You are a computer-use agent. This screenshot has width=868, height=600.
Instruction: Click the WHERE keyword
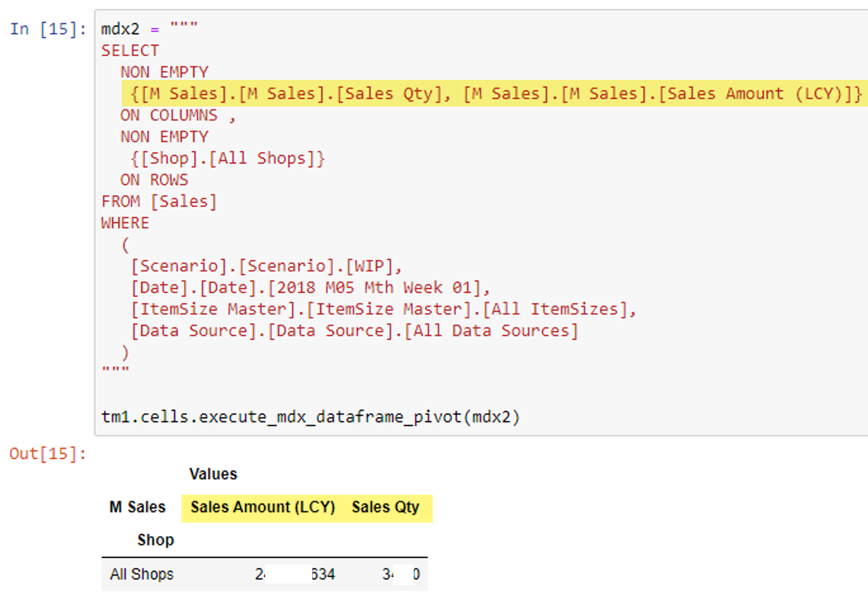125,223
